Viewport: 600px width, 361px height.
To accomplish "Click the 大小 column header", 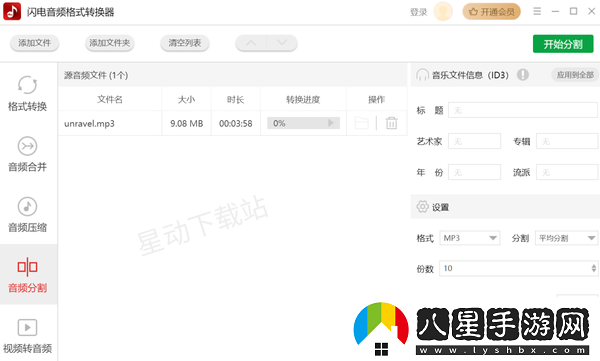I will pos(187,100).
